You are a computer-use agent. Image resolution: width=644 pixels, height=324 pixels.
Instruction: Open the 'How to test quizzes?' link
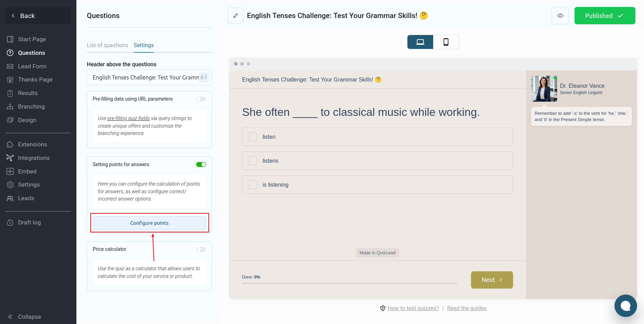point(413,308)
